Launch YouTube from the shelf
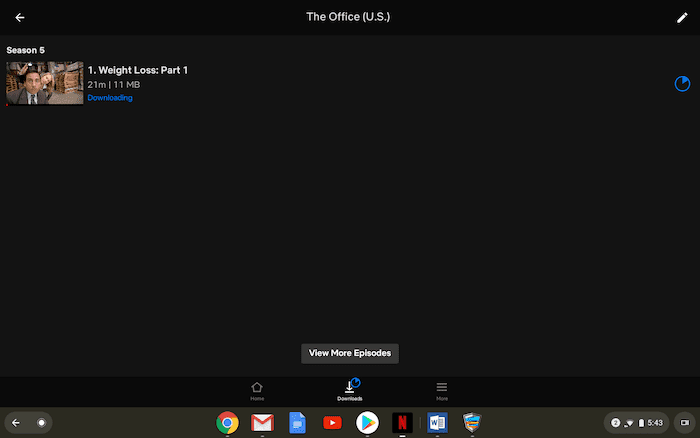The width and height of the screenshot is (700, 438). click(332, 422)
